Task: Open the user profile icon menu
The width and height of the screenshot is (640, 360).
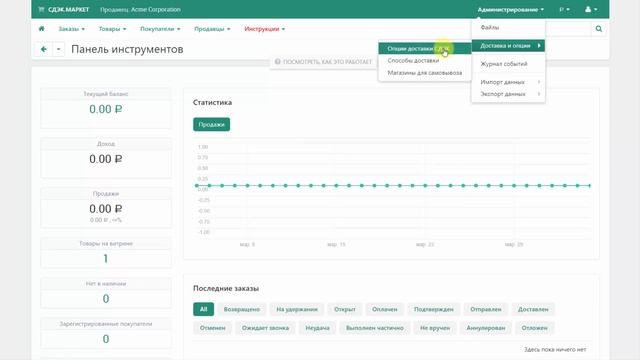Action: point(591,9)
